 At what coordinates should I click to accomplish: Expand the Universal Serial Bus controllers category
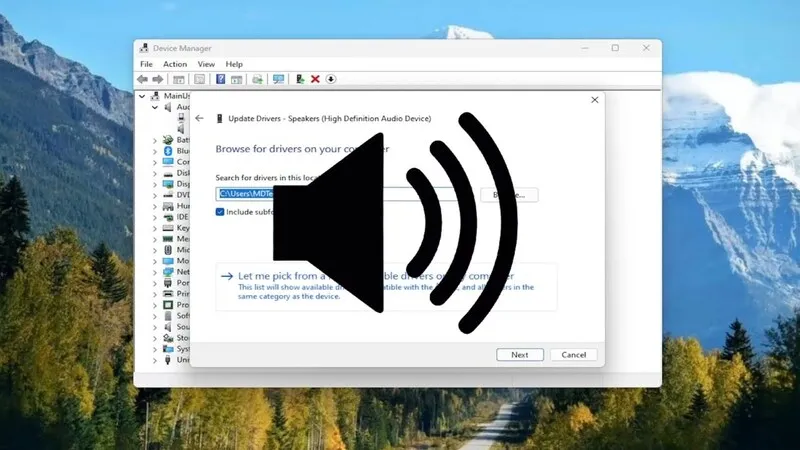[155, 359]
